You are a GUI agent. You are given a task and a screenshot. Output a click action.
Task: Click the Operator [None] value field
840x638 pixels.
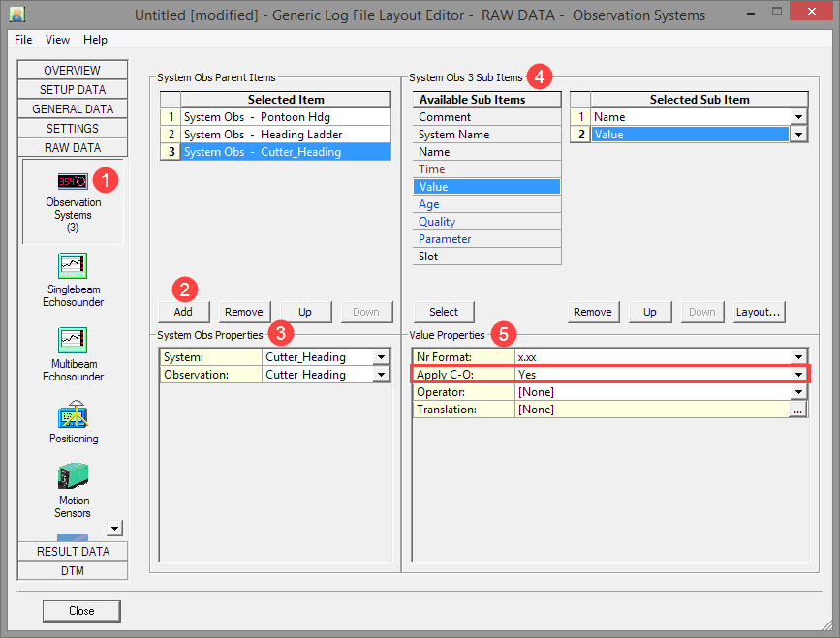pos(653,392)
